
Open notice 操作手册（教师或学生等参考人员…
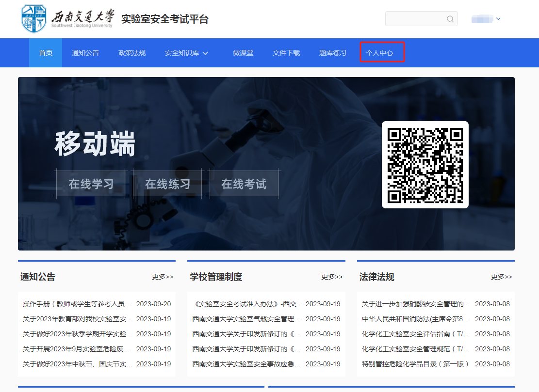tap(77, 304)
